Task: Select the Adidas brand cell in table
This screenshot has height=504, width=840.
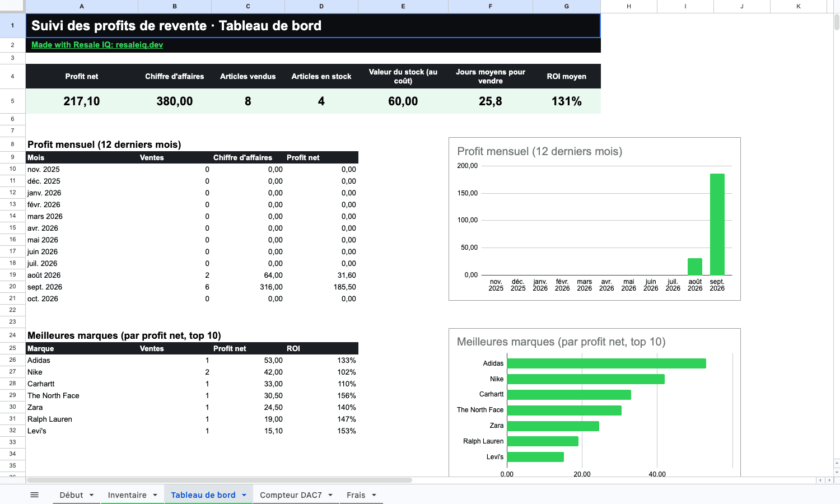Action: 82,361
